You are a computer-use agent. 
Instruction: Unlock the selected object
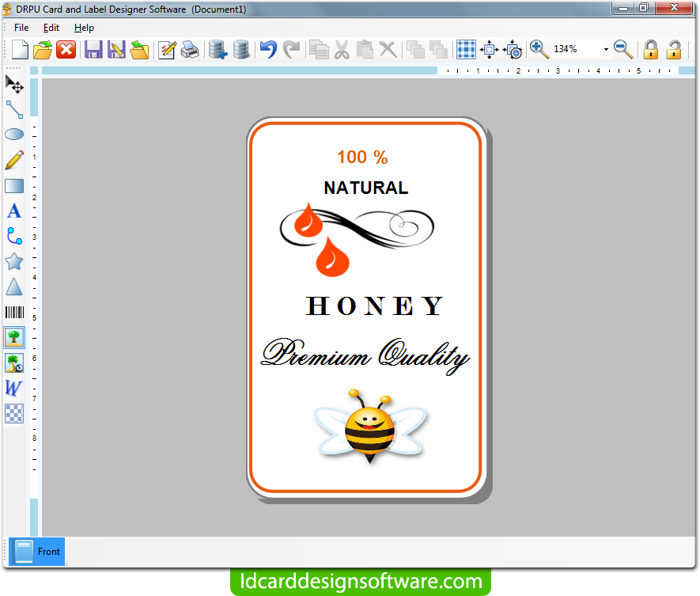pos(674,50)
